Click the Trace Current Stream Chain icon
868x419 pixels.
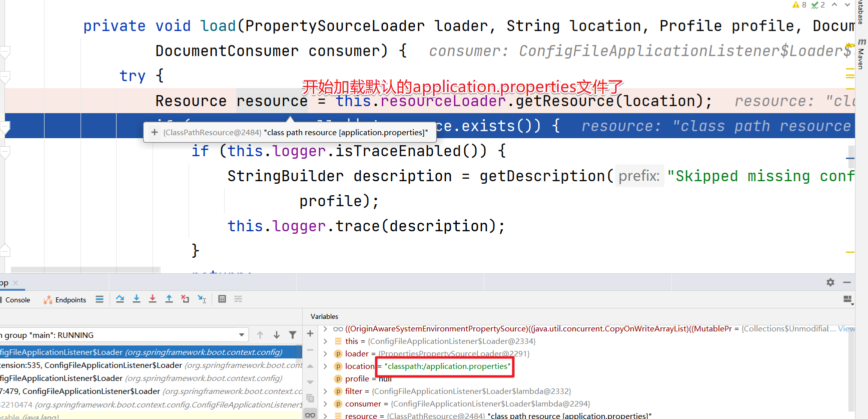coord(238,299)
